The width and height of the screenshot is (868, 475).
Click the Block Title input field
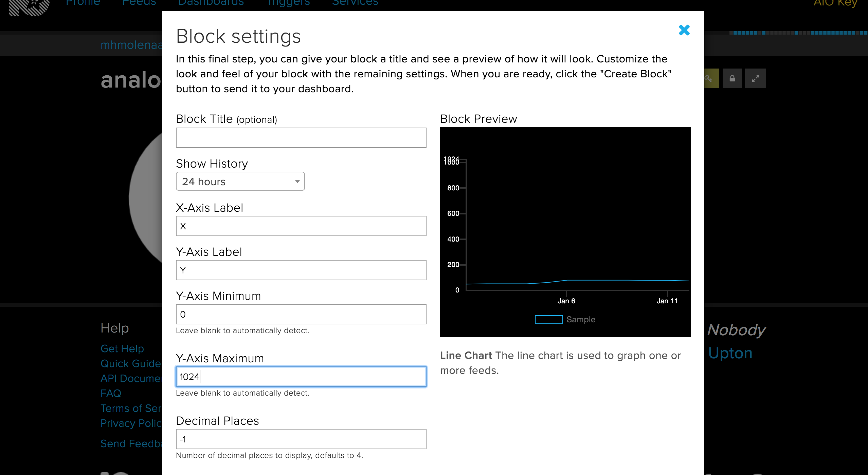(x=301, y=138)
